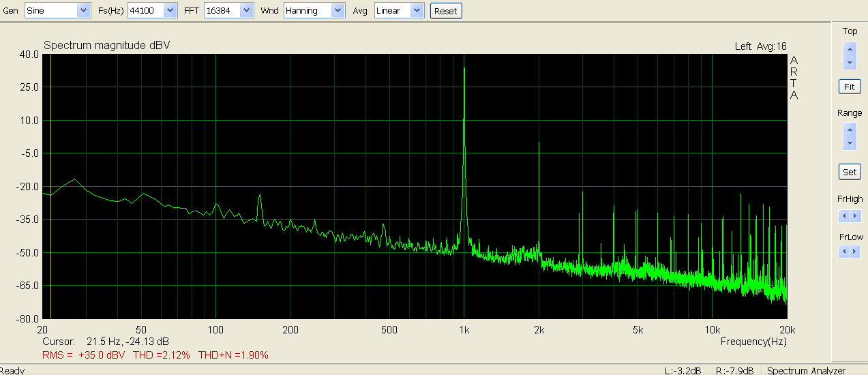The width and height of the screenshot is (868, 375).
Task: Click the 'Left Avg:16' label
Action: click(x=760, y=46)
